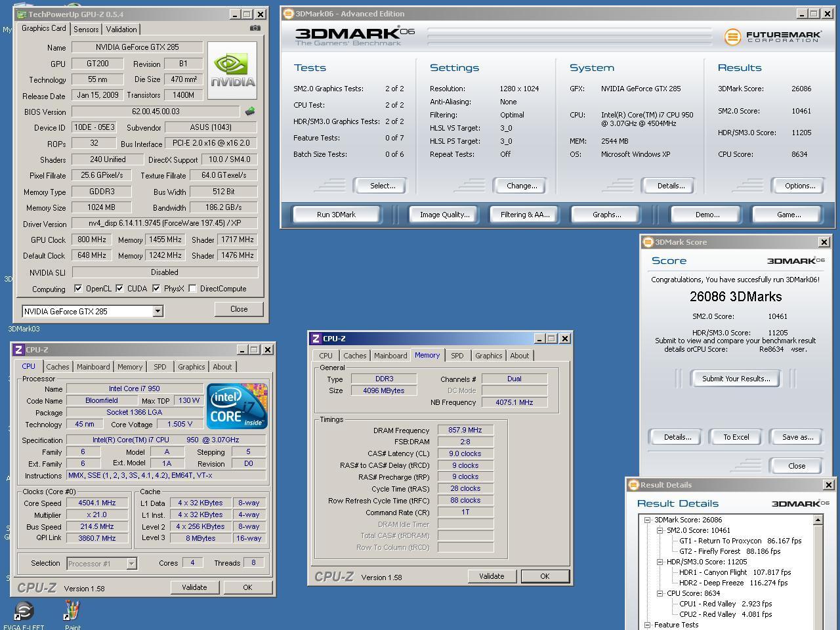Select the HDR2 - Deep Freeze row
The image size is (840, 630).
click(x=734, y=583)
